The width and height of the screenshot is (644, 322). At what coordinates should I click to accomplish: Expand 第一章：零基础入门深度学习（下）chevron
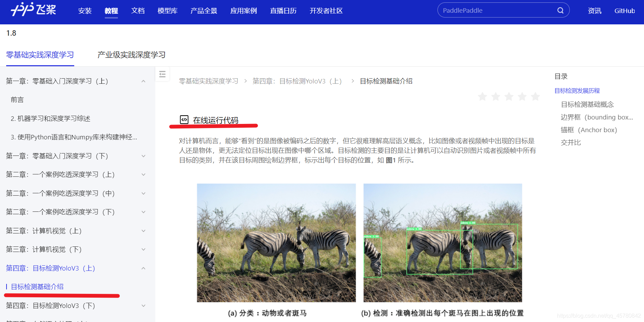click(143, 156)
